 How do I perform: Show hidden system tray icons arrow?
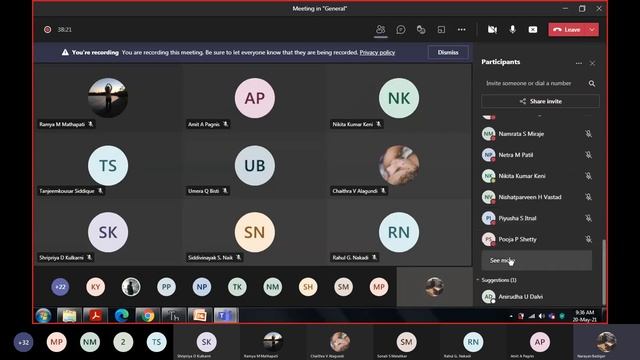pos(511,316)
